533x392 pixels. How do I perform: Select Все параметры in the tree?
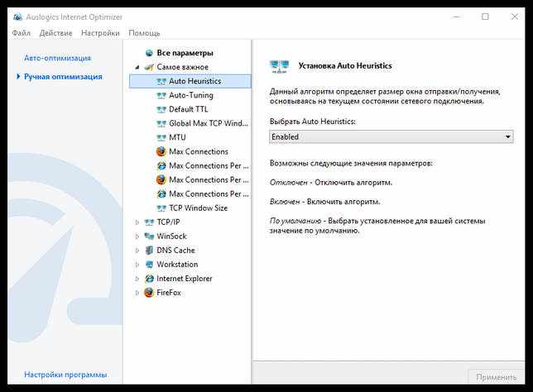(185, 53)
